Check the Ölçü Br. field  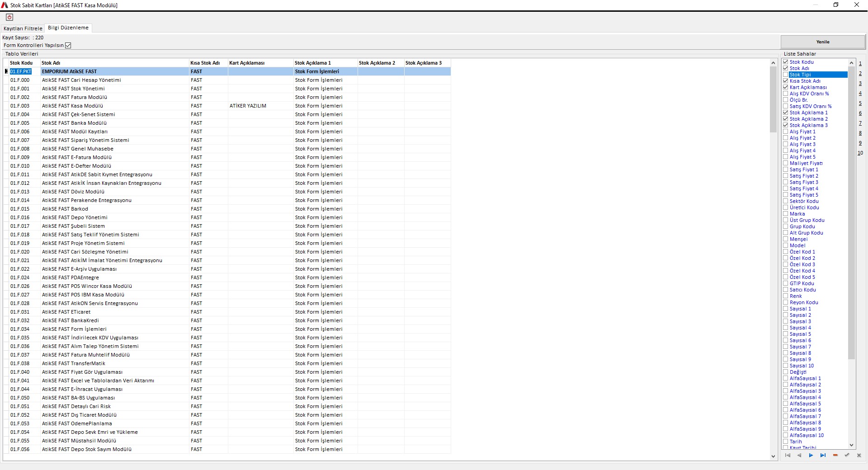click(x=786, y=100)
